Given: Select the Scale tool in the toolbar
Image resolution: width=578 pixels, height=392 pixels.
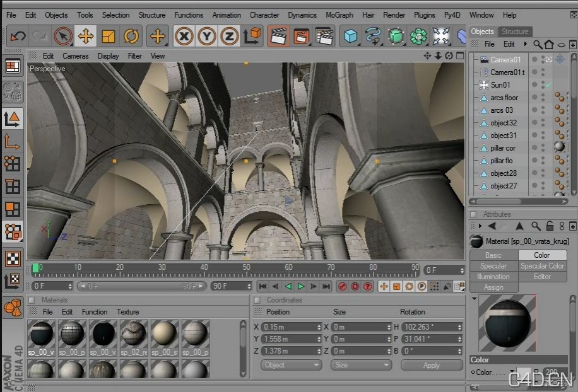Looking at the screenshot, I should pos(107,36).
